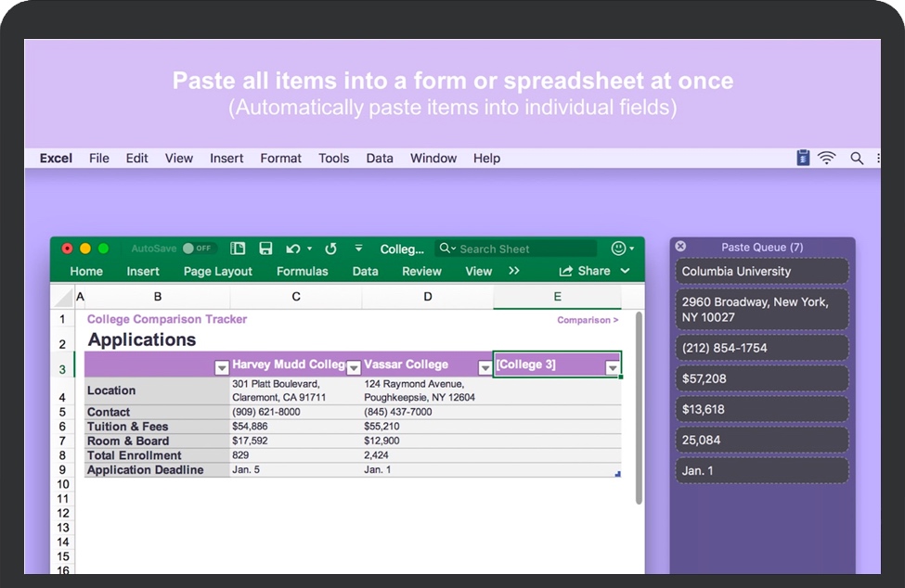
Task: Toggle the AutoSave switch
Action: (x=198, y=249)
